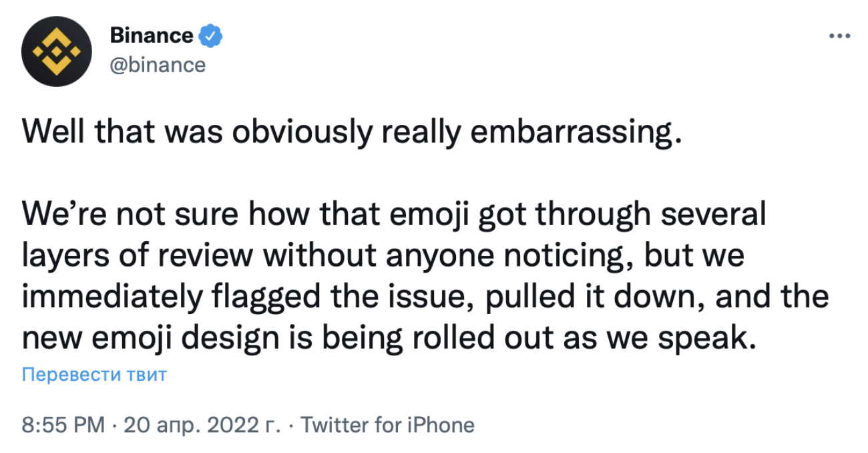Click the Перевести твит translate link
This screenshot has height=453, width=868.
[x=94, y=374]
